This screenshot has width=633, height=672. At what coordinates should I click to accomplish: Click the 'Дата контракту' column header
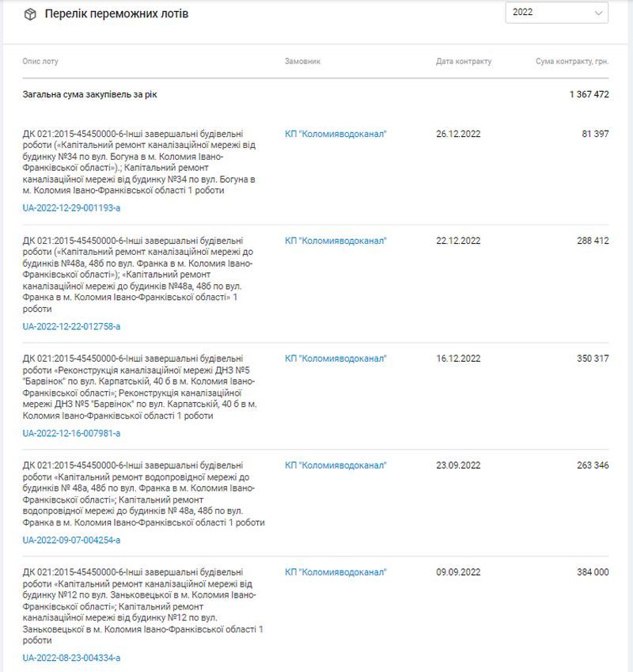pyautogui.click(x=463, y=62)
